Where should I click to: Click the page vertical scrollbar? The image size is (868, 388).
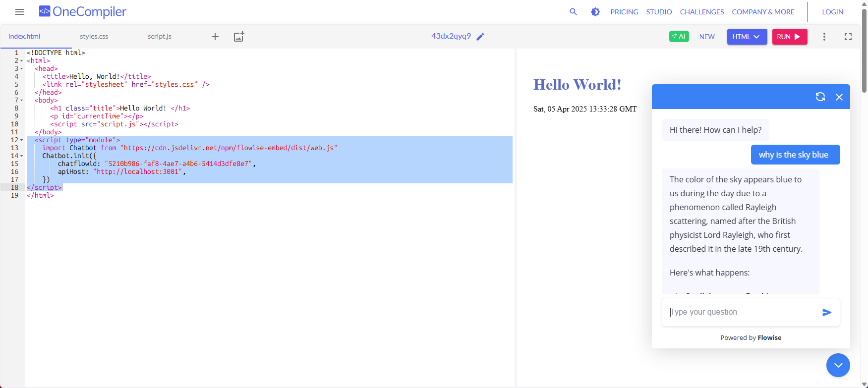864,51
